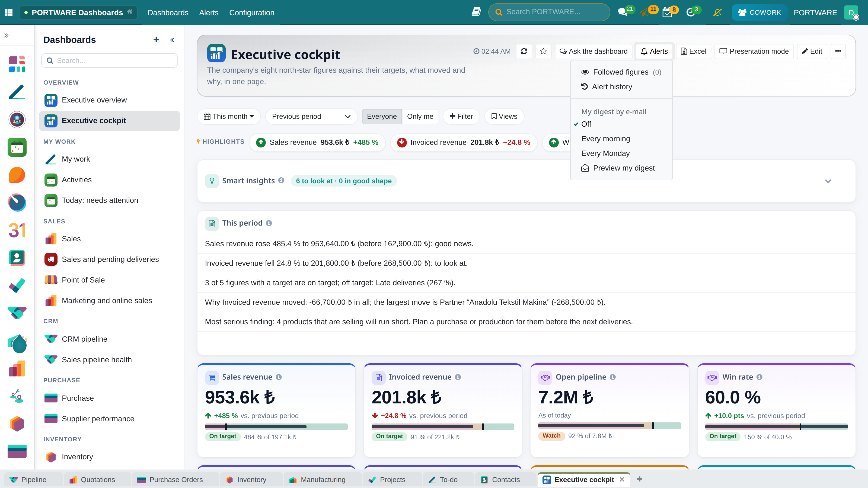The image size is (868, 488).
Task: Star the Executive cockpit as favorite
Action: [x=543, y=51]
